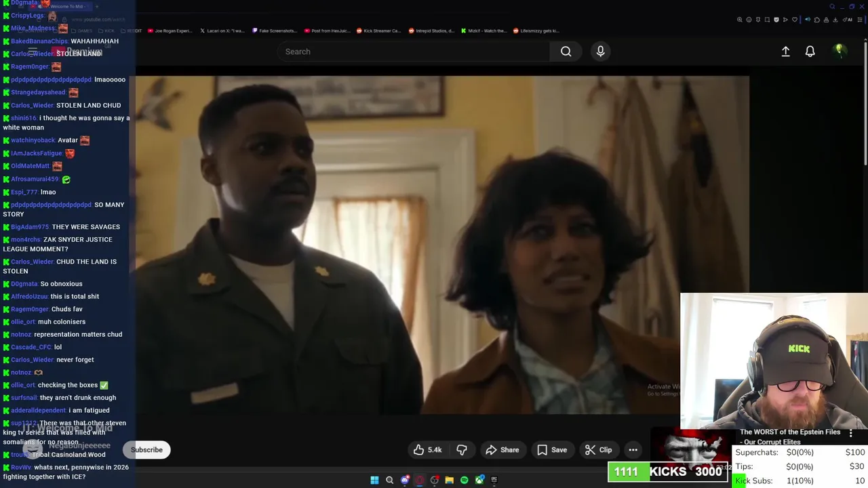This screenshot has height=488, width=868.
Task: Open Windows Start menu
Action: [x=374, y=480]
